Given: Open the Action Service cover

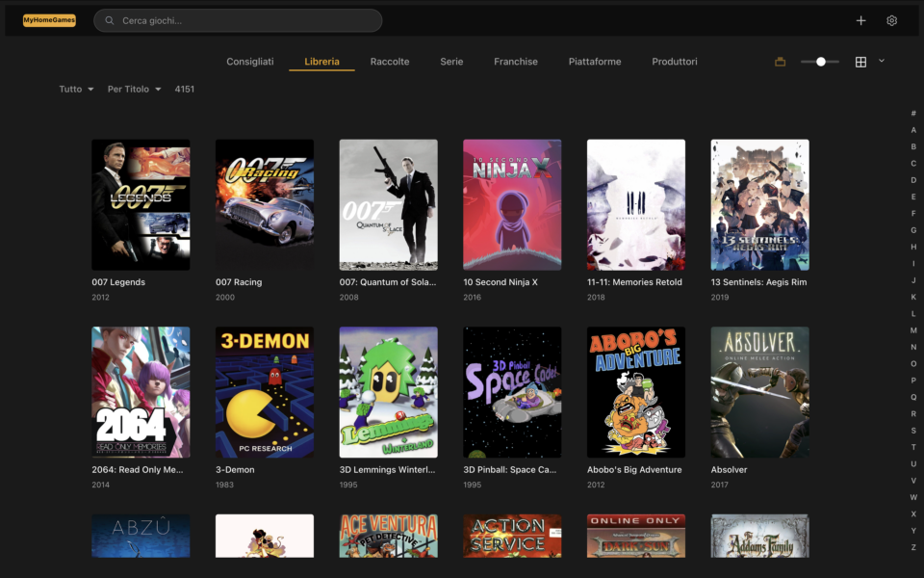Looking at the screenshot, I should 512,536.
